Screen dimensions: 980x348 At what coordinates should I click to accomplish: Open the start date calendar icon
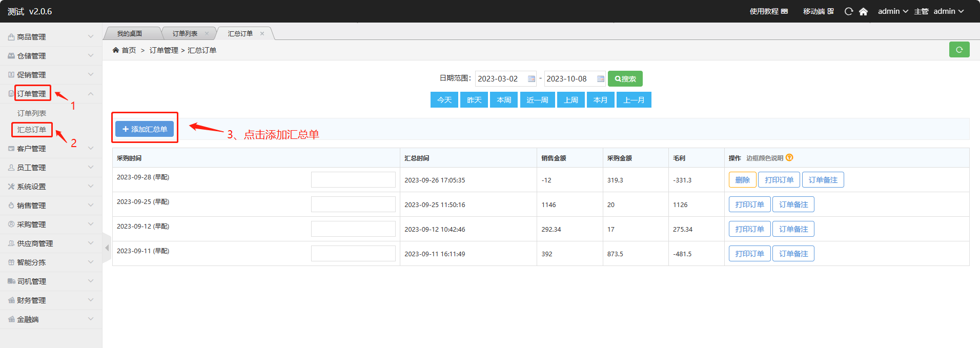(x=532, y=79)
